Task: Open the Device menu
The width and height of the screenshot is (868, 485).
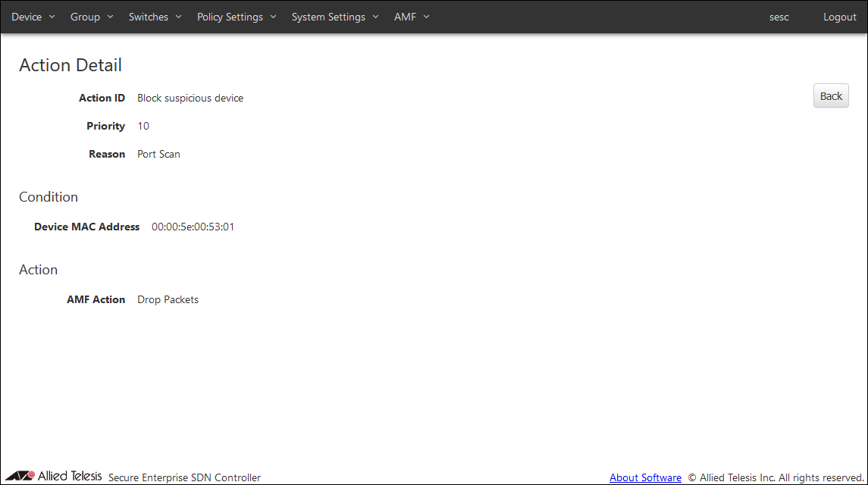Action: tap(33, 17)
